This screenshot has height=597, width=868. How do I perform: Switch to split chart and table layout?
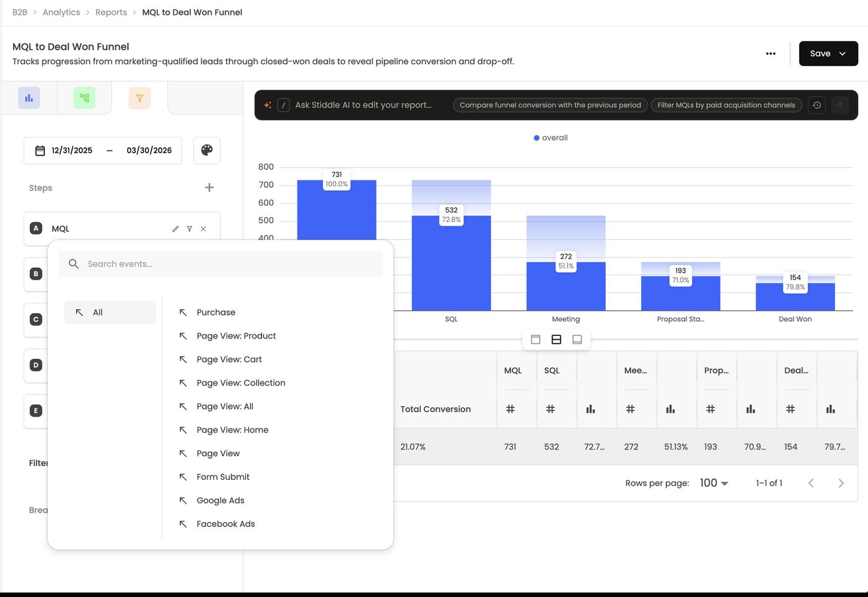point(556,340)
